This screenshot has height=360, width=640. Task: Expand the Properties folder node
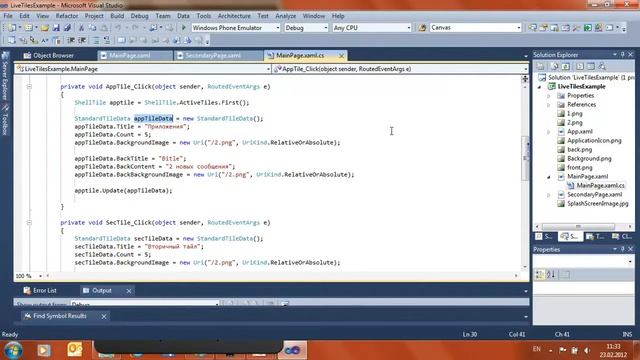[549, 96]
